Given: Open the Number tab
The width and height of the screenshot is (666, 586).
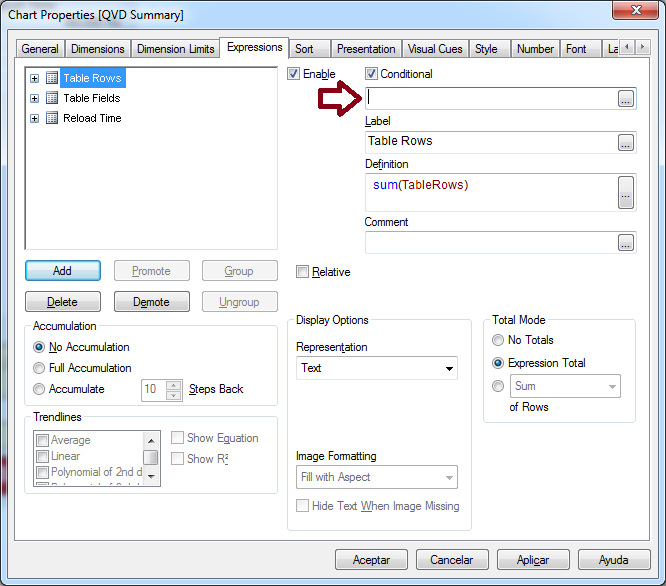Looking at the screenshot, I should pyautogui.click(x=535, y=49).
